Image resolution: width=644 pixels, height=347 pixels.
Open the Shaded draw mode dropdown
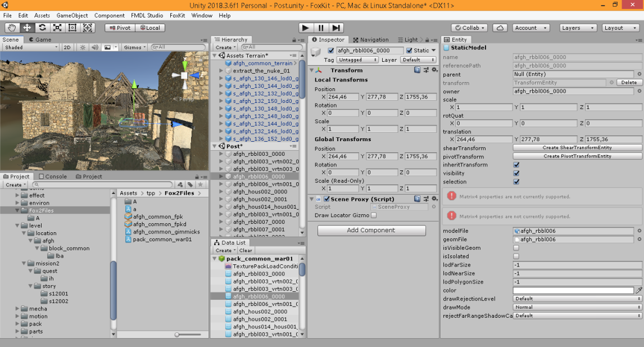point(31,47)
